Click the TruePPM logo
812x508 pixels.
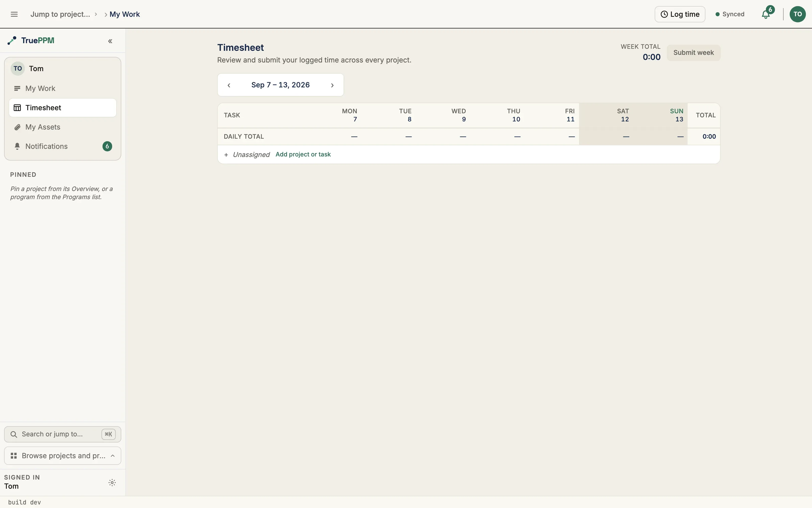click(x=31, y=41)
